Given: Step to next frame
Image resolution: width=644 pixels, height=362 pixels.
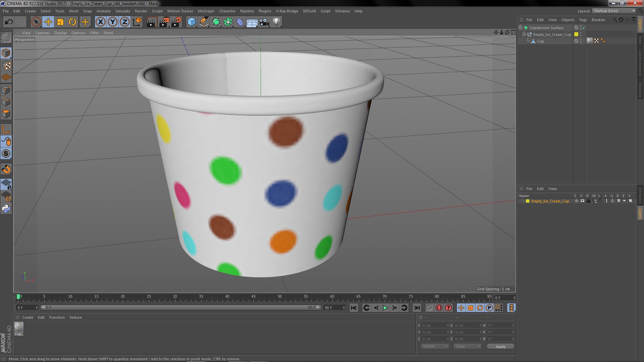Looking at the screenshot, I should (x=394, y=308).
